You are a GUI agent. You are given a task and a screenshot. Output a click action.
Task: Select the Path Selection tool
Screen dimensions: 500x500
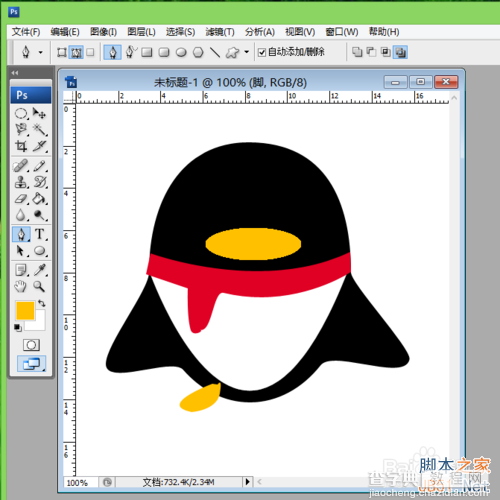click(x=21, y=251)
